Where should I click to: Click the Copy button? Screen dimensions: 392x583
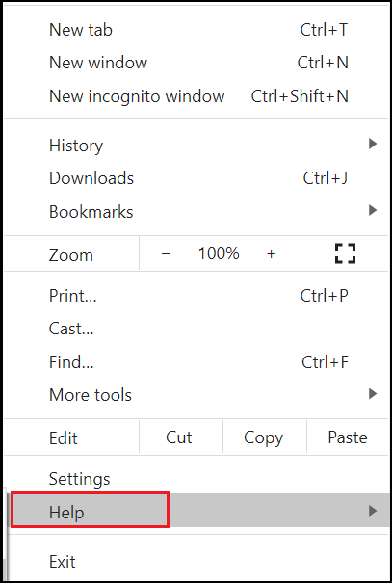(x=265, y=437)
